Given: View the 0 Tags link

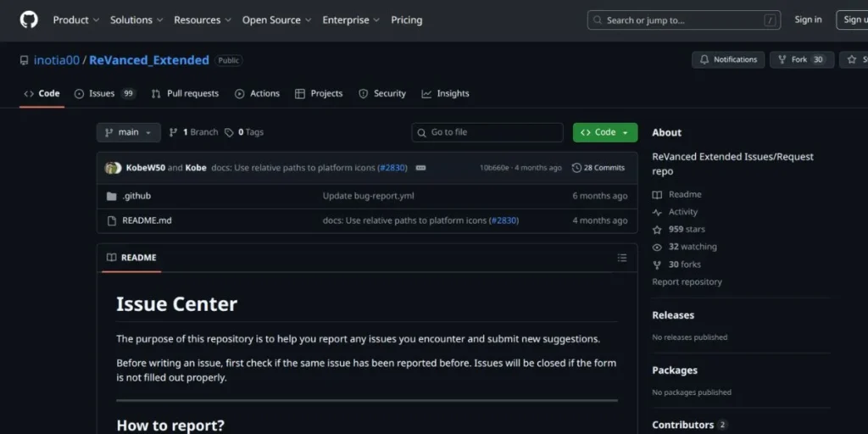Looking at the screenshot, I should point(244,132).
